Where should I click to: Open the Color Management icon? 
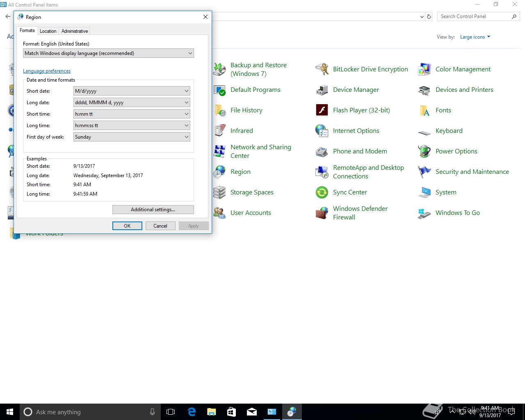pyautogui.click(x=425, y=69)
